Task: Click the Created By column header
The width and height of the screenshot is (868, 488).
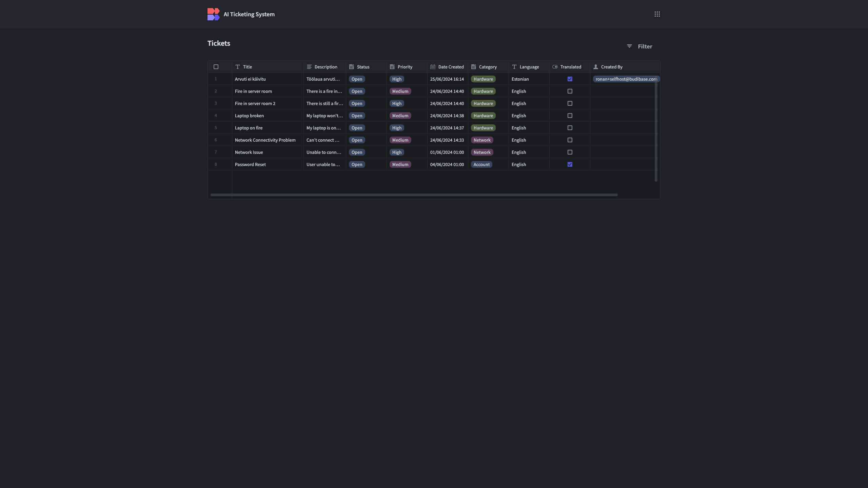Action: (625, 67)
